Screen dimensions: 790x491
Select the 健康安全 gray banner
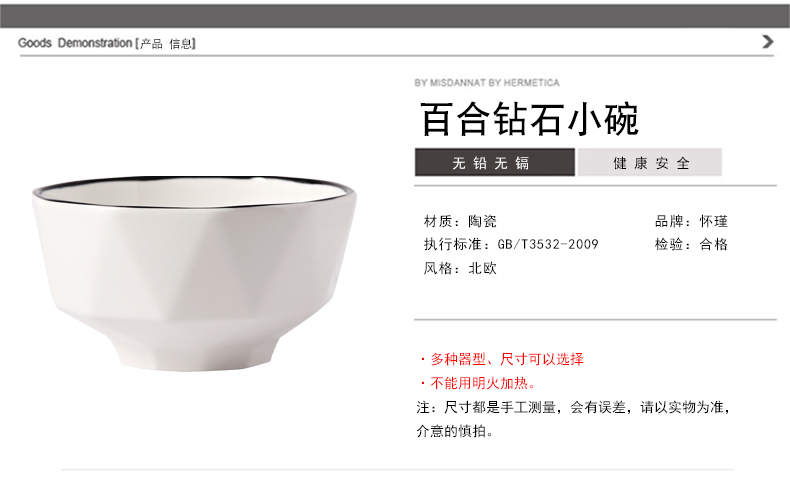(650, 162)
